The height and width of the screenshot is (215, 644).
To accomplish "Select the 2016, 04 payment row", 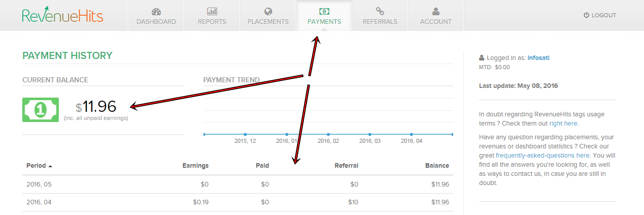I will click(x=238, y=202).
